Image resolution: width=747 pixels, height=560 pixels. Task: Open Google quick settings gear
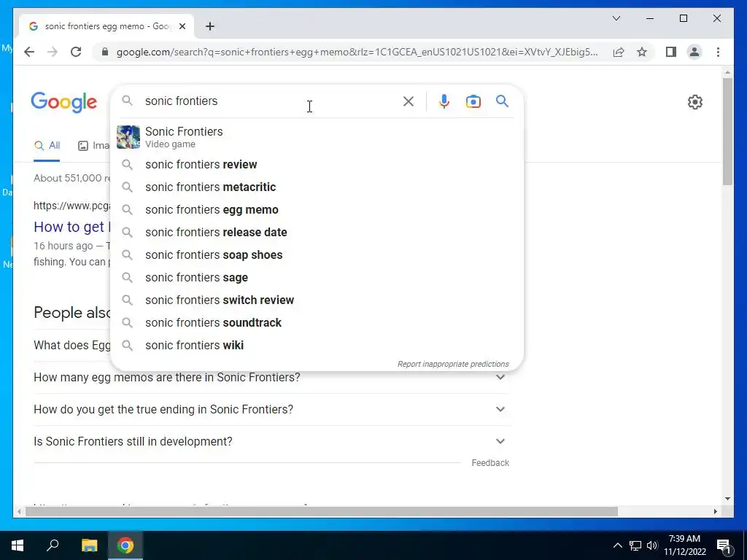pos(695,102)
